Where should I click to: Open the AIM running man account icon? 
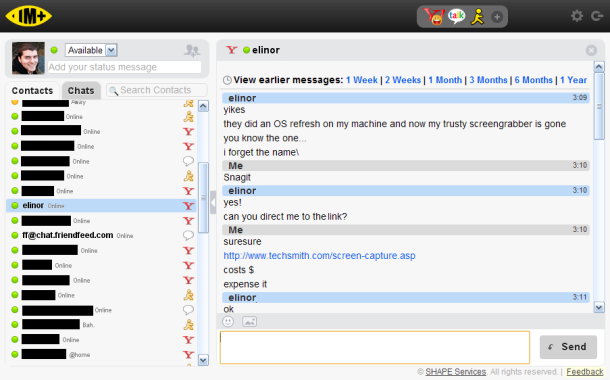pyautogui.click(x=478, y=17)
